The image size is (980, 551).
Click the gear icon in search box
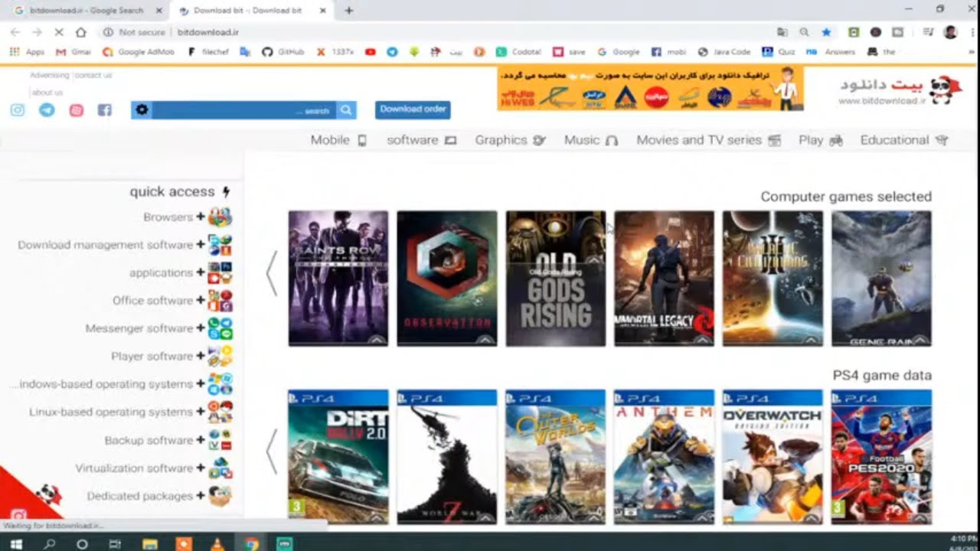point(142,110)
